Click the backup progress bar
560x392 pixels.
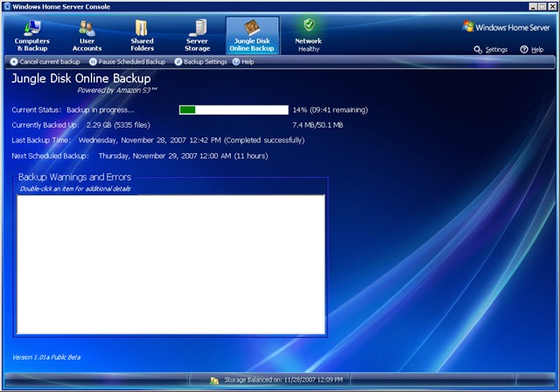coord(234,109)
